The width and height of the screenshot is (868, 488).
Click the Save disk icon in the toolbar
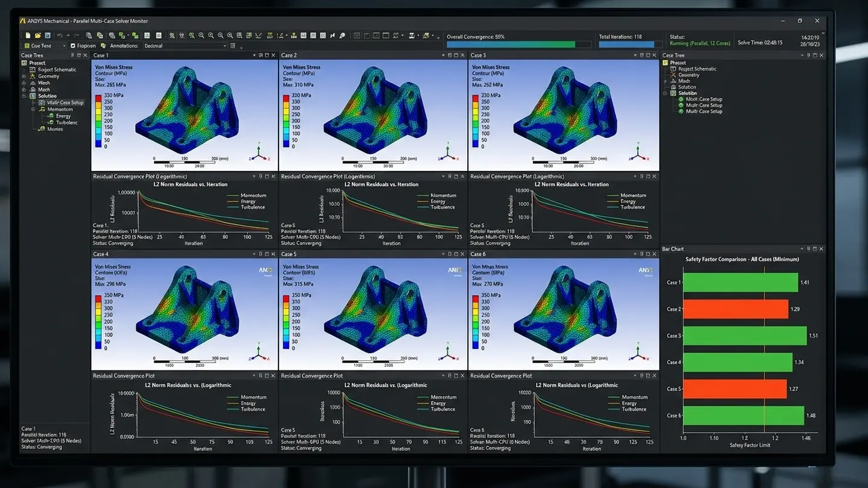[46, 36]
